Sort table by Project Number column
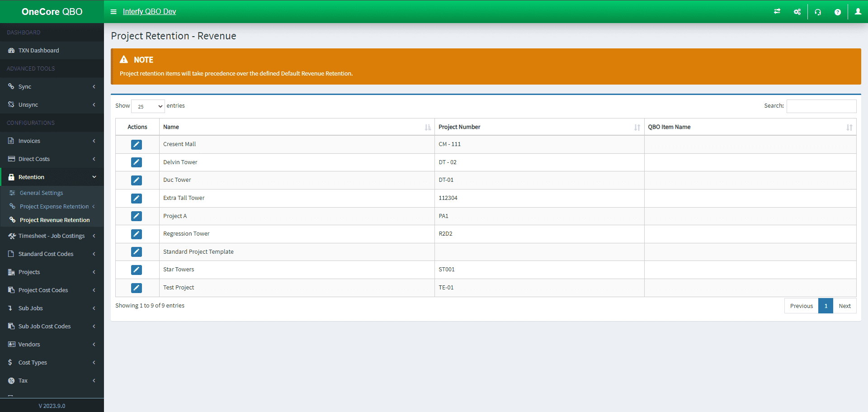The height and width of the screenshot is (412, 868). [539, 127]
